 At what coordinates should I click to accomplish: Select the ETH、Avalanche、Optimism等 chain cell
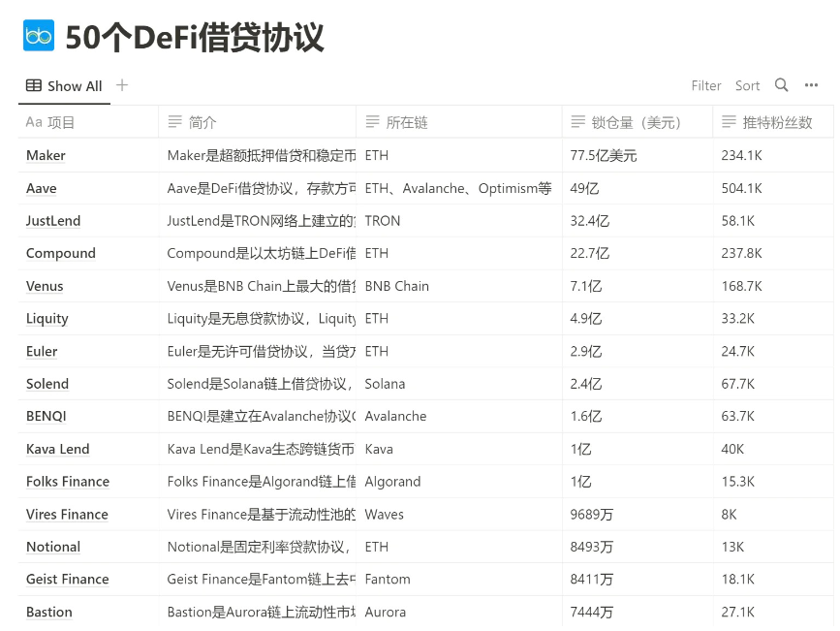coord(459,188)
